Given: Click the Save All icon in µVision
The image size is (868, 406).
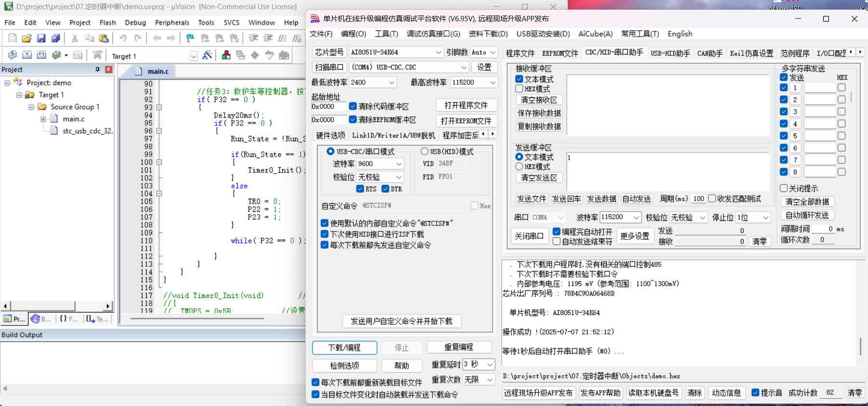Looking at the screenshot, I should 56,38.
